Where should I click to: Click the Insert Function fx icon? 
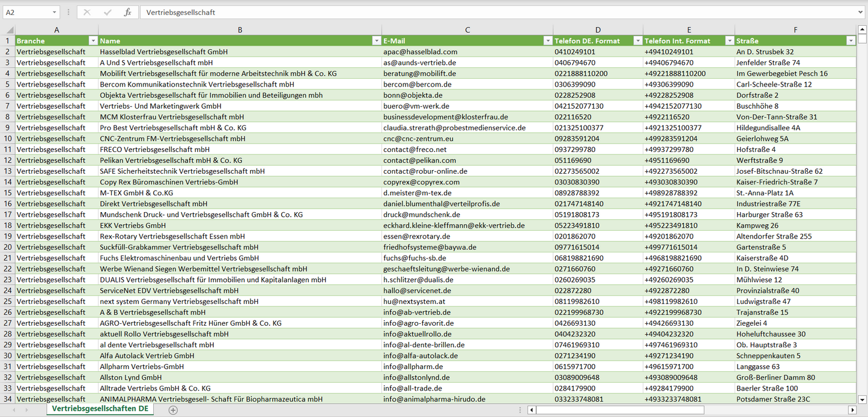pyautogui.click(x=127, y=12)
